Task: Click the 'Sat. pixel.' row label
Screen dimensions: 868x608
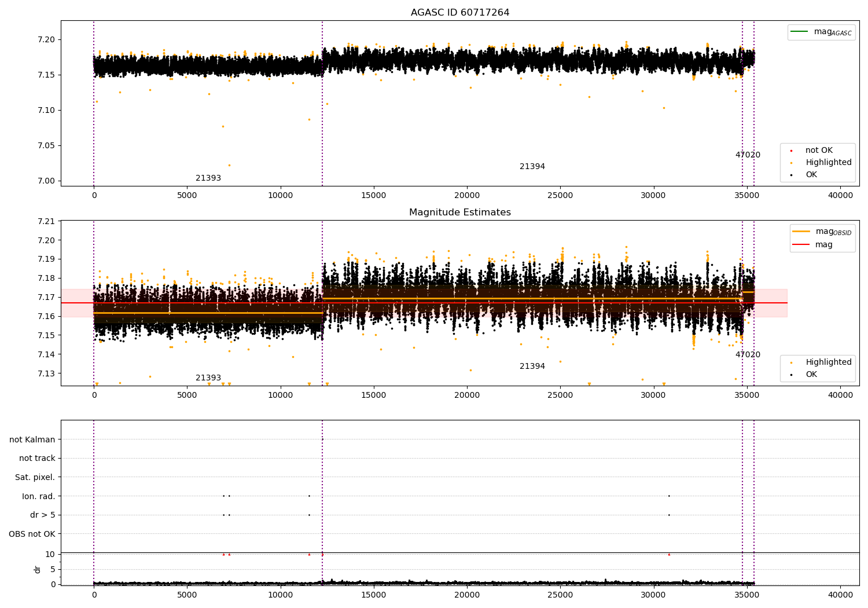Action: tap(35, 477)
